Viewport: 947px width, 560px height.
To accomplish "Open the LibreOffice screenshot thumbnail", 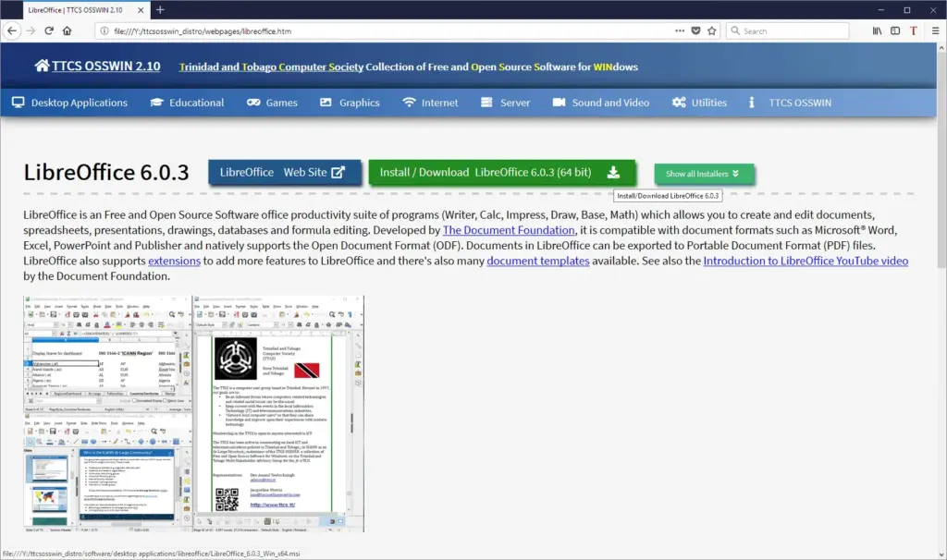I will (193, 413).
